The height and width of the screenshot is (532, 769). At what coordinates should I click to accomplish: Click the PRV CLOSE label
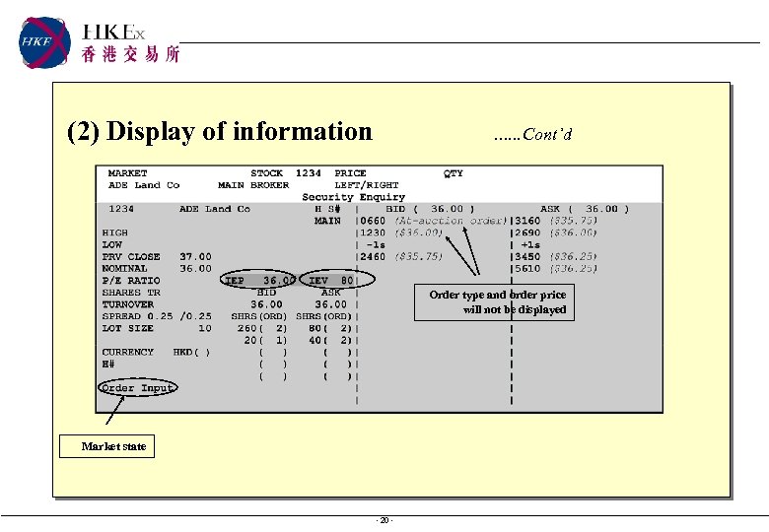[131, 257]
